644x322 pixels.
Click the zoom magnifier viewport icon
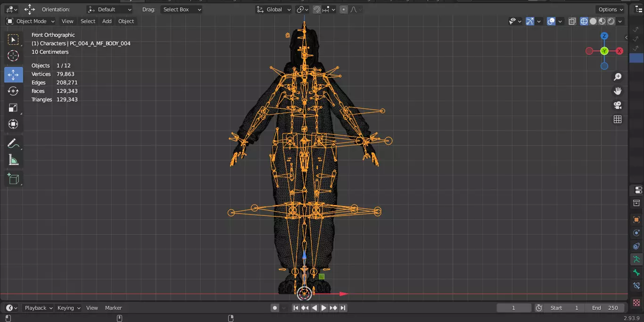(x=618, y=77)
